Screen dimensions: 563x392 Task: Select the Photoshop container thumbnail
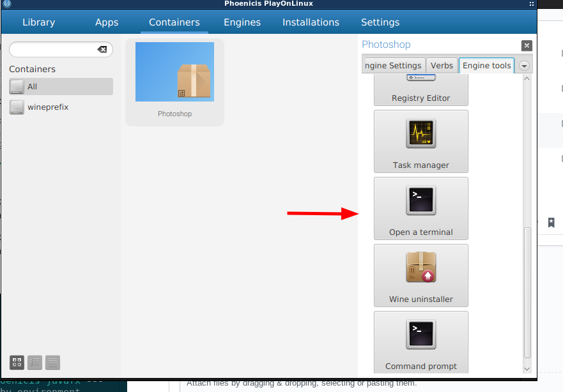(x=174, y=72)
